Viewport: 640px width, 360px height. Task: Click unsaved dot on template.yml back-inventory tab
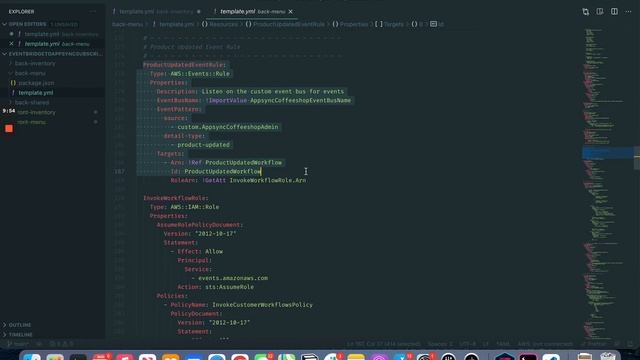click(x=199, y=11)
